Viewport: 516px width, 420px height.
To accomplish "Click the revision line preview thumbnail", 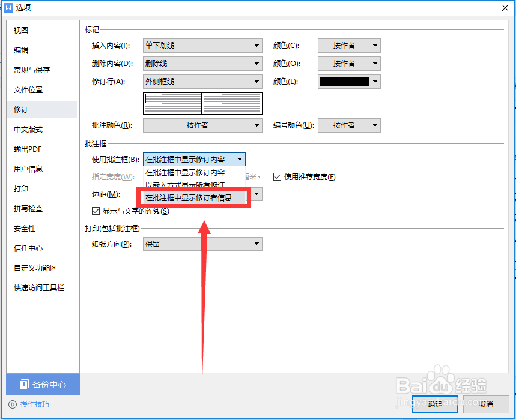I will (202, 104).
